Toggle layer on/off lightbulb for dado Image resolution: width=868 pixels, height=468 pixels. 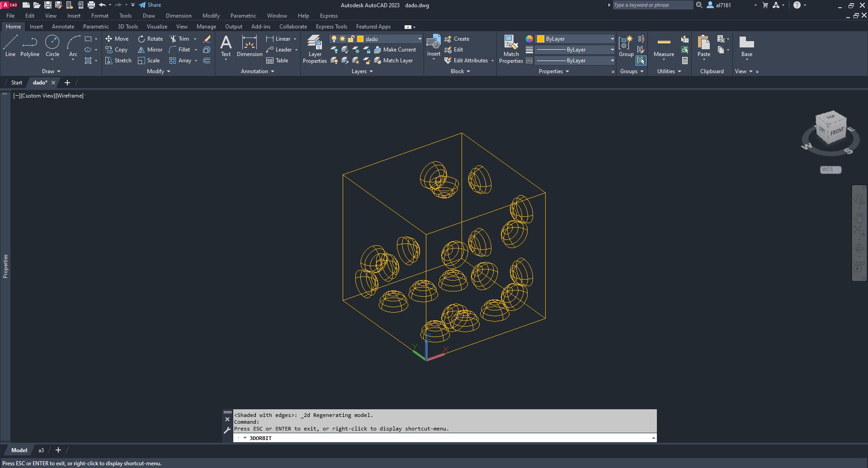[x=334, y=39]
